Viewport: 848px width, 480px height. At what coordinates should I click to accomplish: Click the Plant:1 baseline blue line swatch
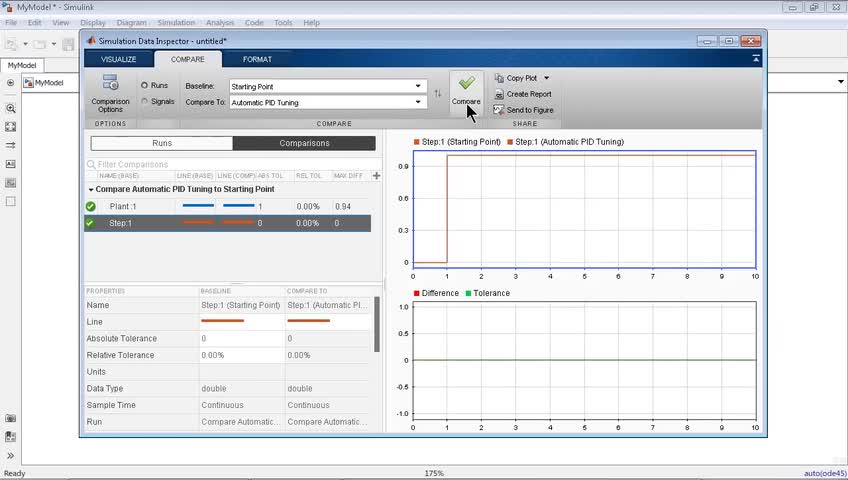pyautogui.click(x=198, y=206)
